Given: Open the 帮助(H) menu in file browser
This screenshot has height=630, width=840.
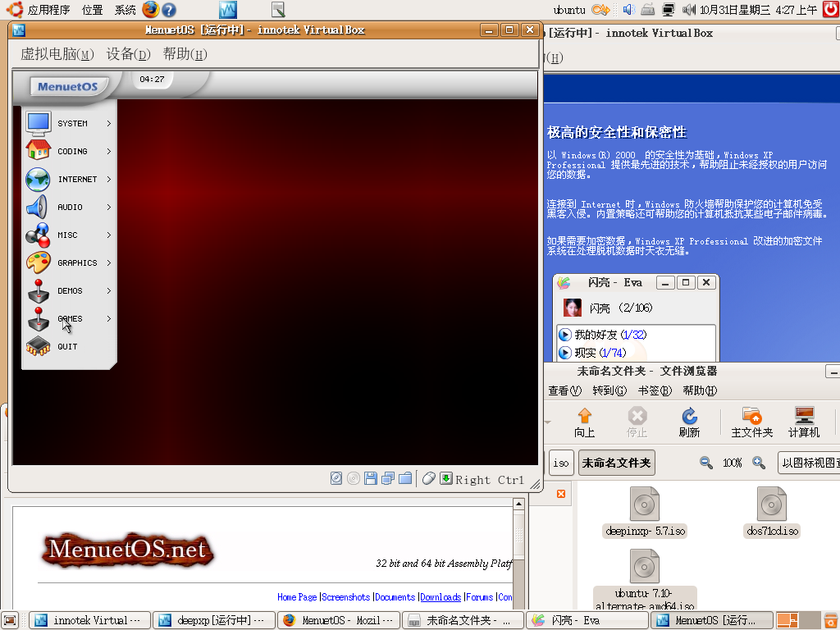Looking at the screenshot, I should tap(700, 390).
